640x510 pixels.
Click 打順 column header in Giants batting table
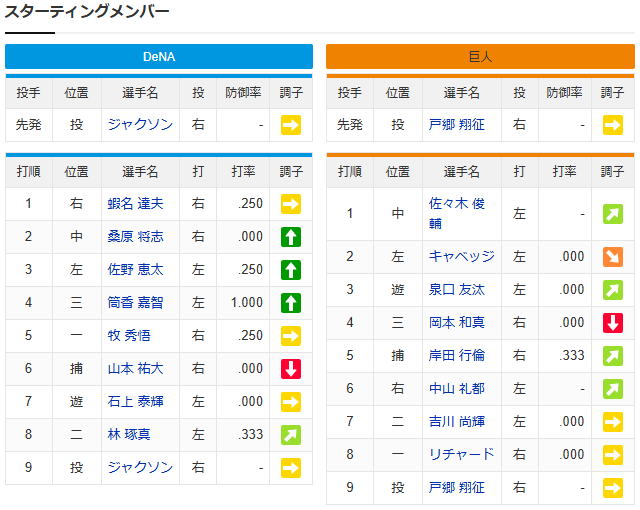click(350, 172)
